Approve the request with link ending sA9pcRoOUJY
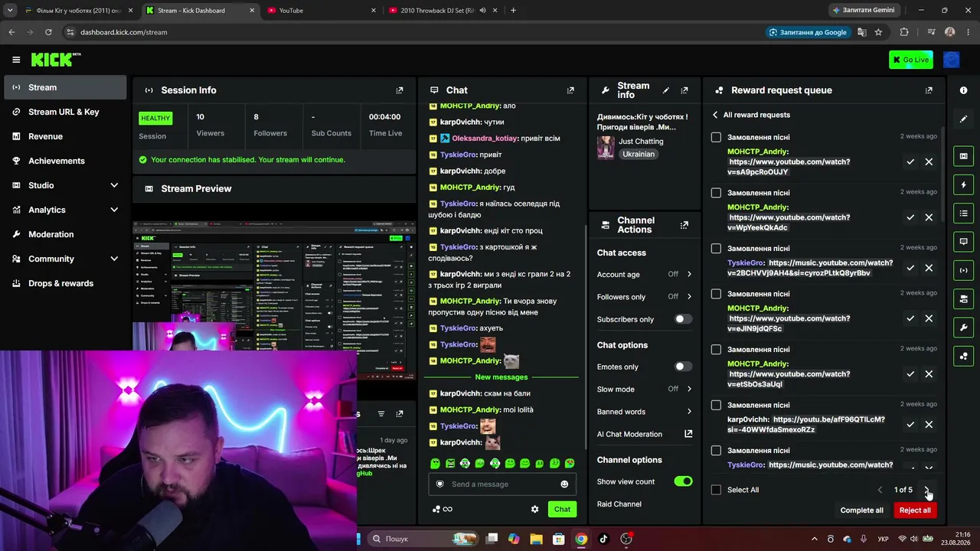 [x=910, y=162]
